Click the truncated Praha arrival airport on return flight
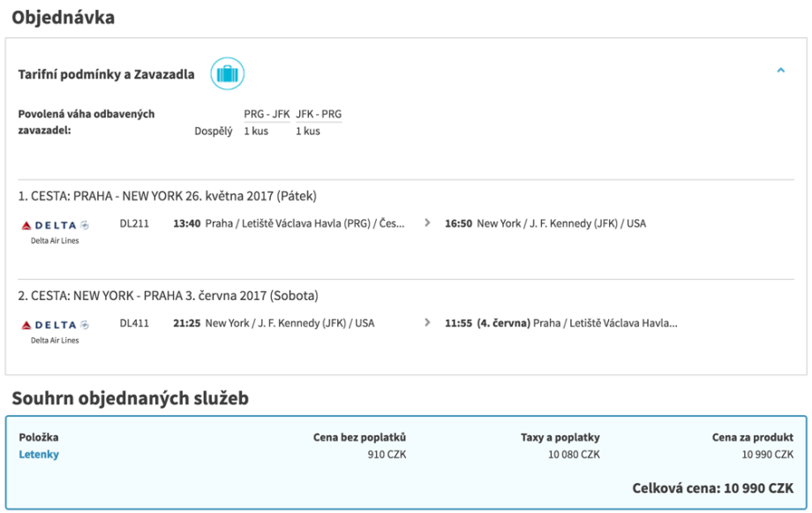Viewport: 812px width, 513px height. pyautogui.click(x=605, y=323)
